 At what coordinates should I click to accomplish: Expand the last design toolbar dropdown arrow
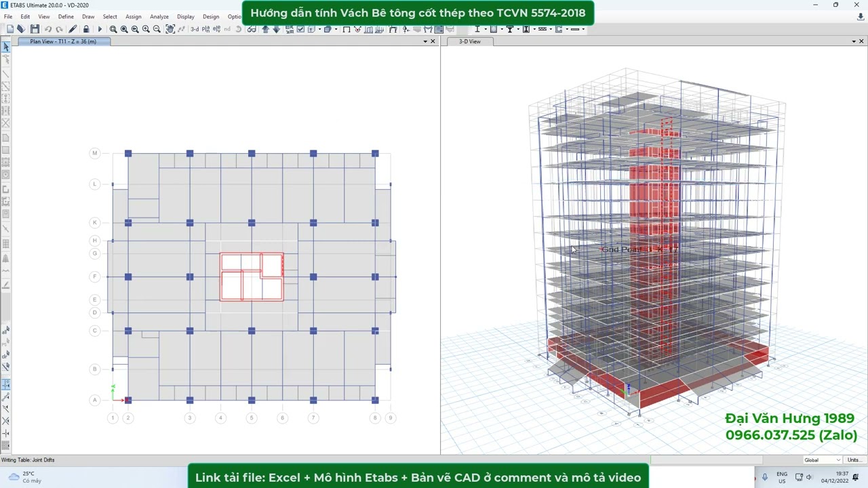(583, 29)
